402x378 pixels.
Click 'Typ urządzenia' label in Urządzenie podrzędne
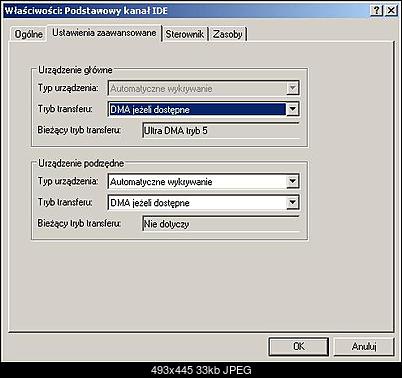pyautogui.click(x=68, y=181)
